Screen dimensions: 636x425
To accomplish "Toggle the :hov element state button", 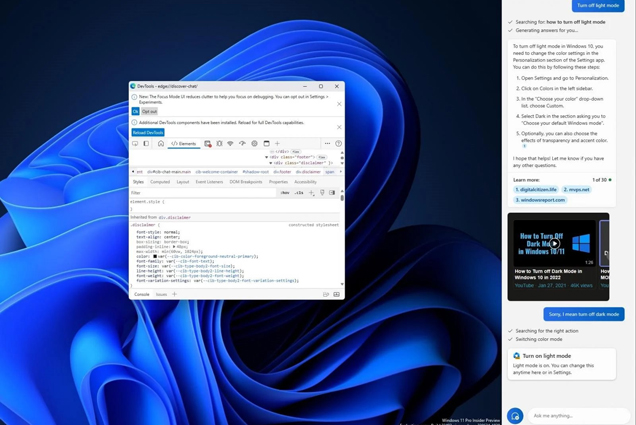I will (285, 193).
